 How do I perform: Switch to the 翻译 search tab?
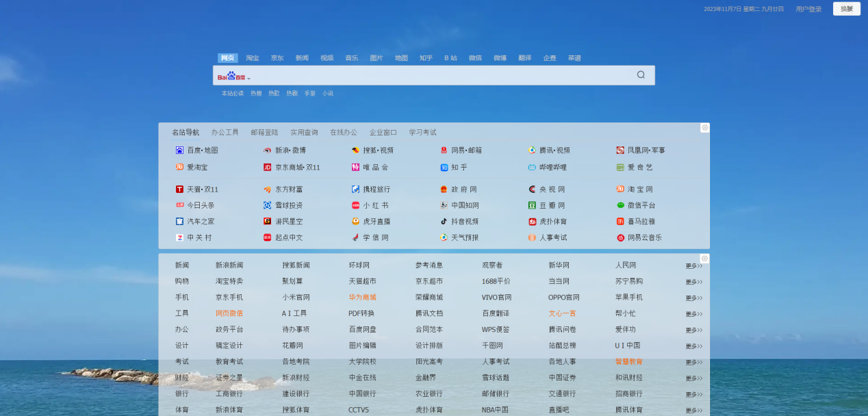tap(525, 58)
